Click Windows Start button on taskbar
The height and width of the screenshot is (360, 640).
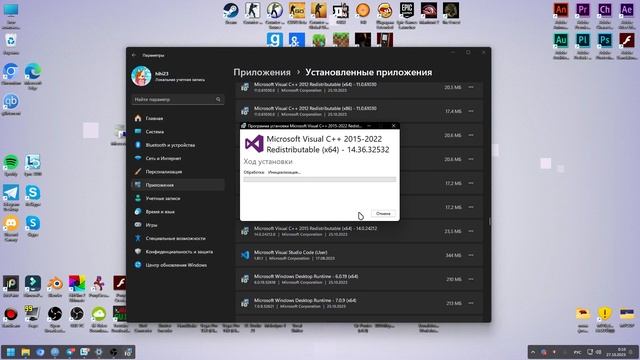click(x=11, y=352)
